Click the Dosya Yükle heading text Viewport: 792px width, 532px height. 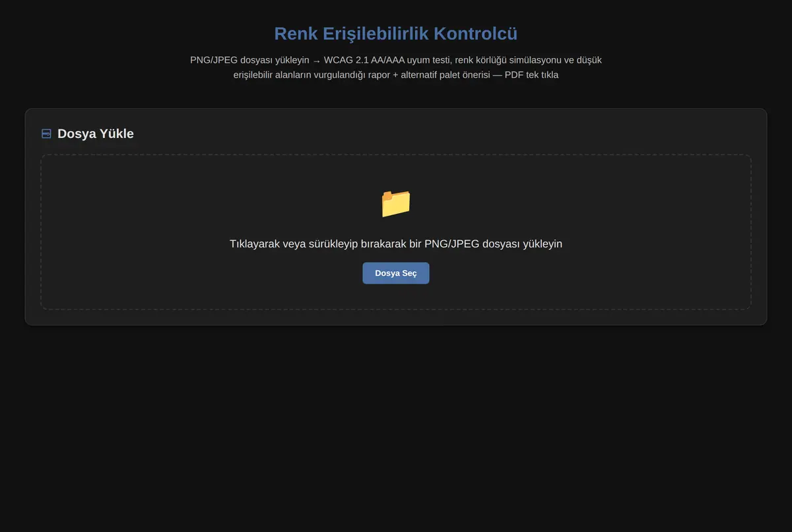[96, 134]
